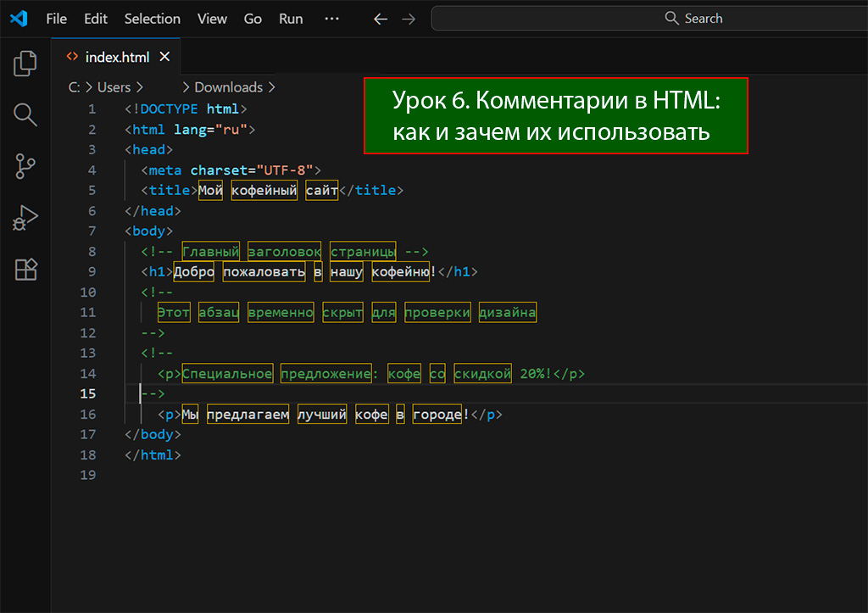Open the Run menu

pos(291,19)
